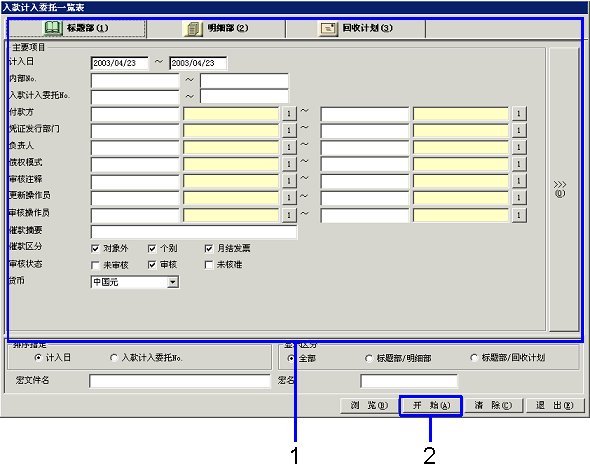Select the 入款计入委托No. sort radio button
Viewport: 590px width, 471px height.
[113, 358]
